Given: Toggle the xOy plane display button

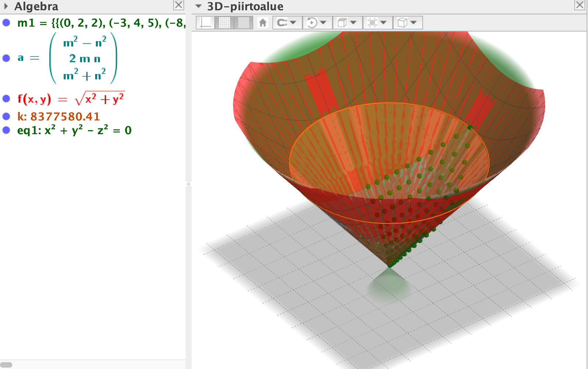Looking at the screenshot, I should point(243,23).
